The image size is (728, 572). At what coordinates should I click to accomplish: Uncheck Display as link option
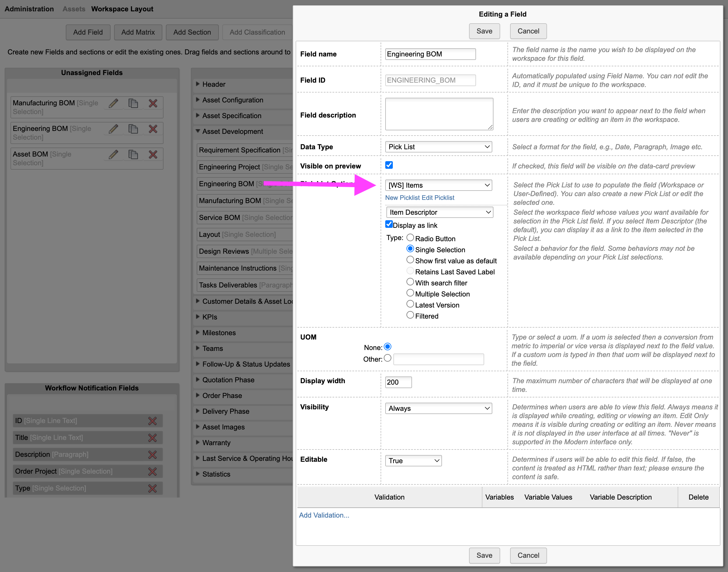389,224
